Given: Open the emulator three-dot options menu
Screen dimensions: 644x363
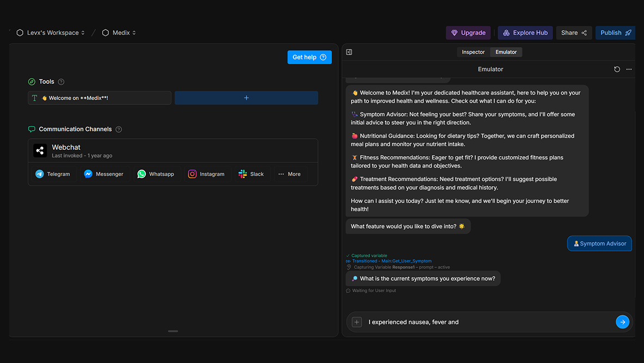Looking at the screenshot, I should [629, 69].
